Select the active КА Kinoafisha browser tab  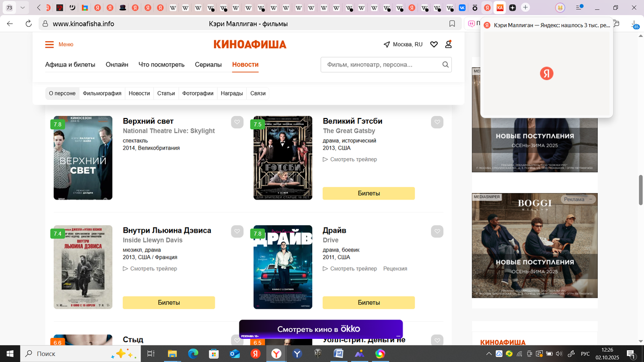pyautogui.click(x=500, y=8)
